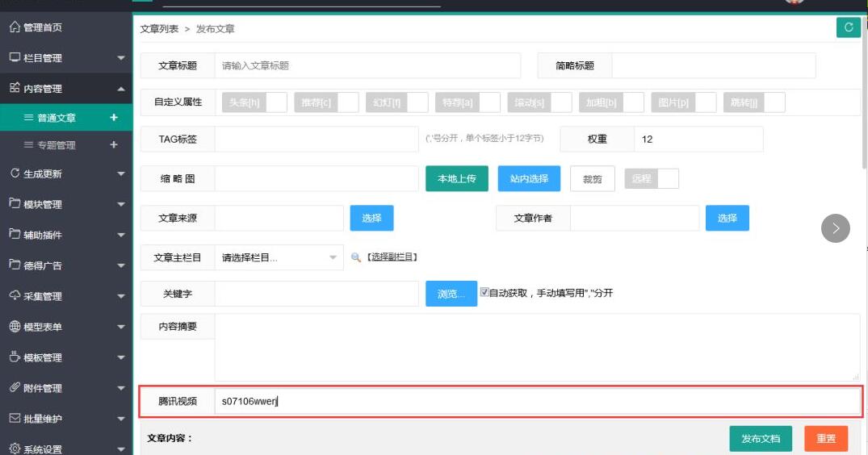
Task: Click the 腾讯视频 input field
Action: pyautogui.click(x=538, y=402)
